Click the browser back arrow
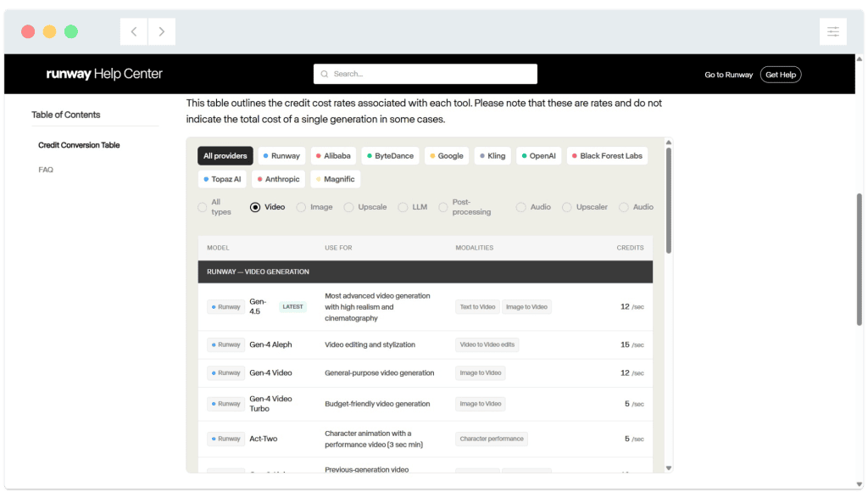The image size is (868, 498). tap(134, 31)
